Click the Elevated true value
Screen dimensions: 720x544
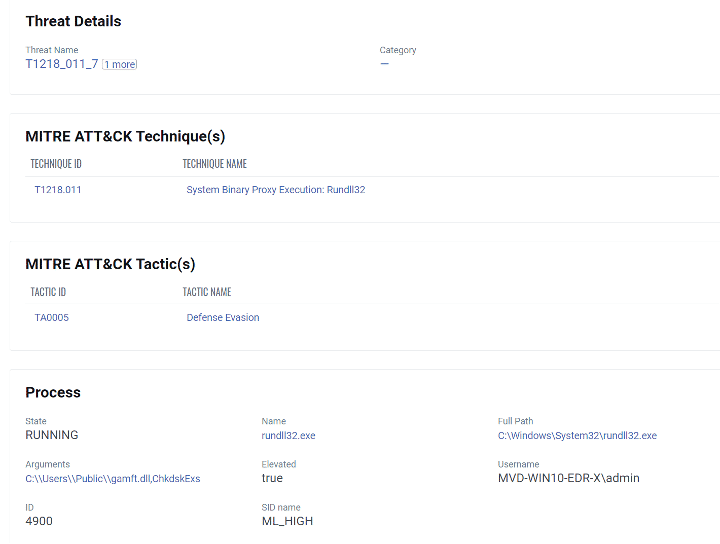pos(272,478)
